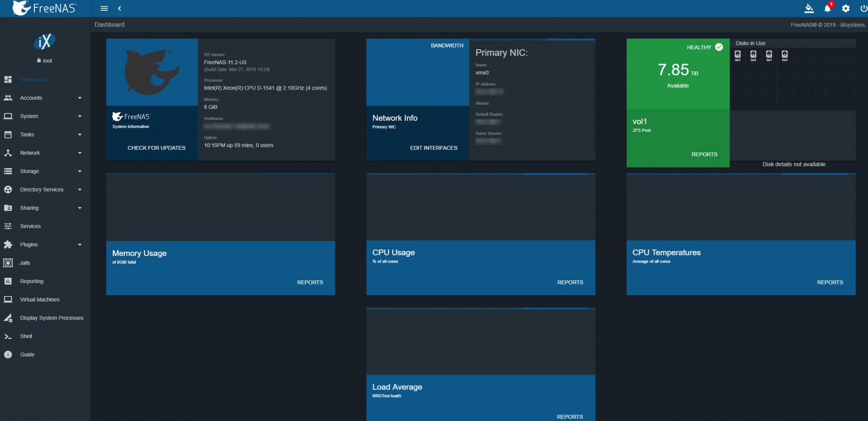Click the Display System Processes icon

(8, 318)
